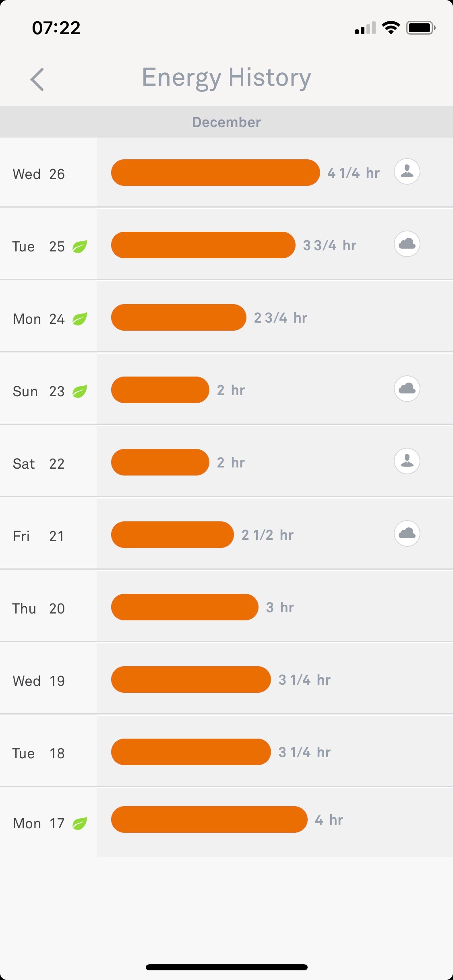
Task: Expand the Wed 26 energy bar
Action: pos(215,173)
